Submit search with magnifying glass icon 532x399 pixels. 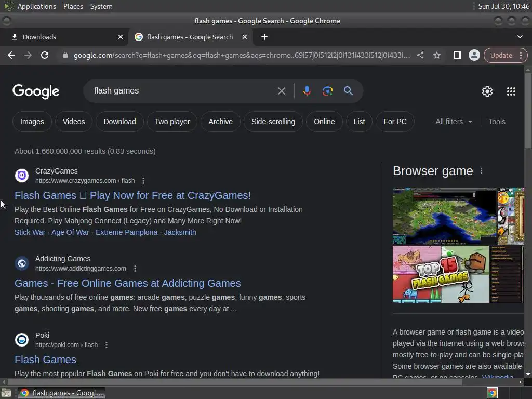click(348, 91)
